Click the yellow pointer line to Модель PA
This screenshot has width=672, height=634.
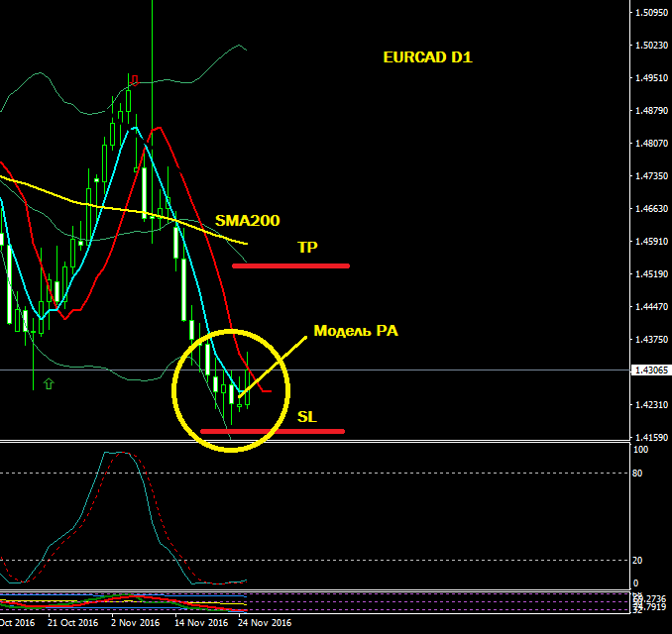tap(273, 367)
